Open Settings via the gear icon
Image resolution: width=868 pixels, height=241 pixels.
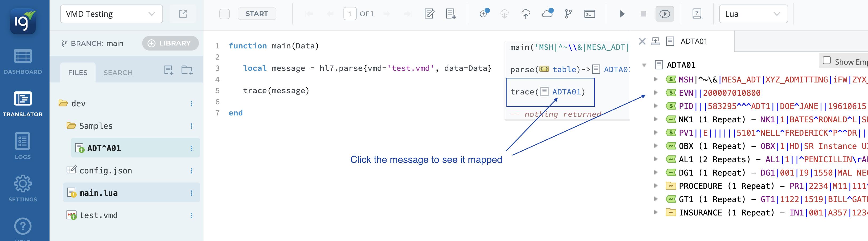pyautogui.click(x=23, y=188)
